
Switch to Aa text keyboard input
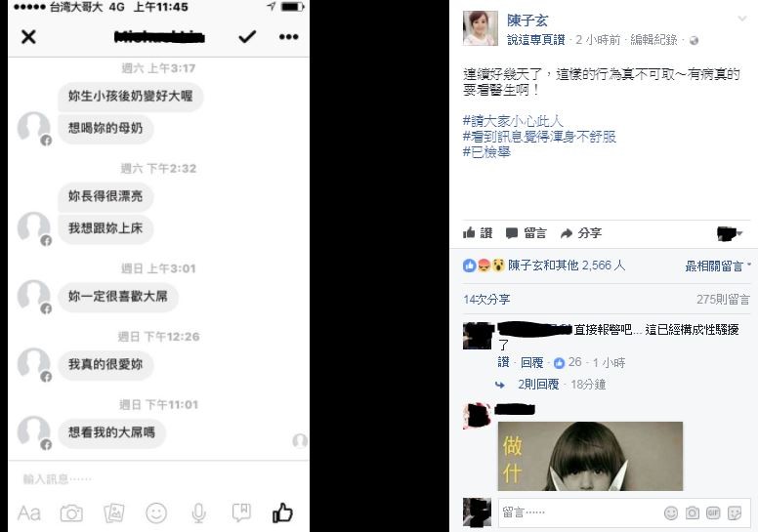pyautogui.click(x=29, y=513)
